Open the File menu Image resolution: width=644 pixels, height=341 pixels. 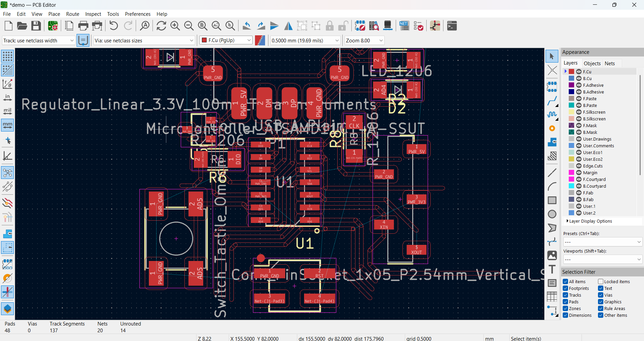point(7,14)
